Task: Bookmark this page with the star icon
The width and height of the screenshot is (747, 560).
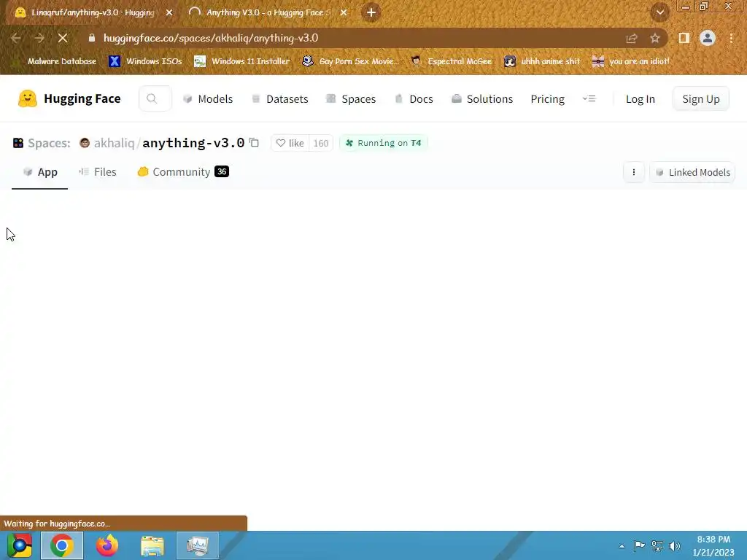Action: coord(655,38)
